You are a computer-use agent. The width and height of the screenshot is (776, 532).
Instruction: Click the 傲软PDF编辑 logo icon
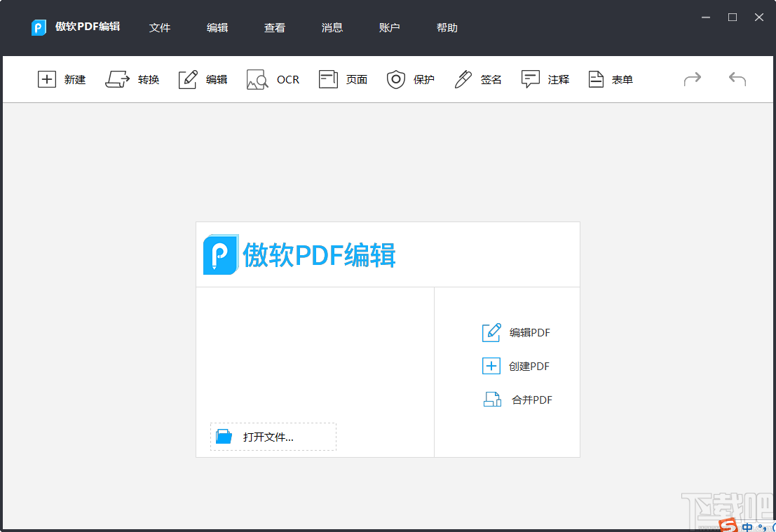(x=39, y=27)
